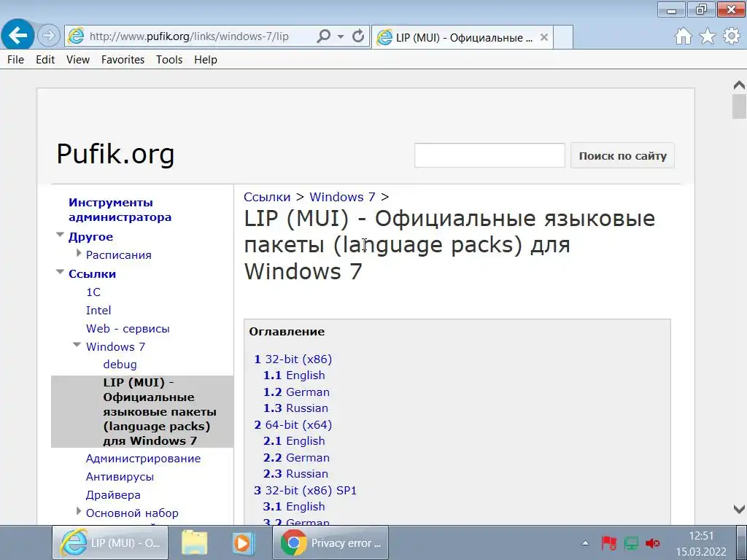Click the Поиск по сайту button

(622, 155)
